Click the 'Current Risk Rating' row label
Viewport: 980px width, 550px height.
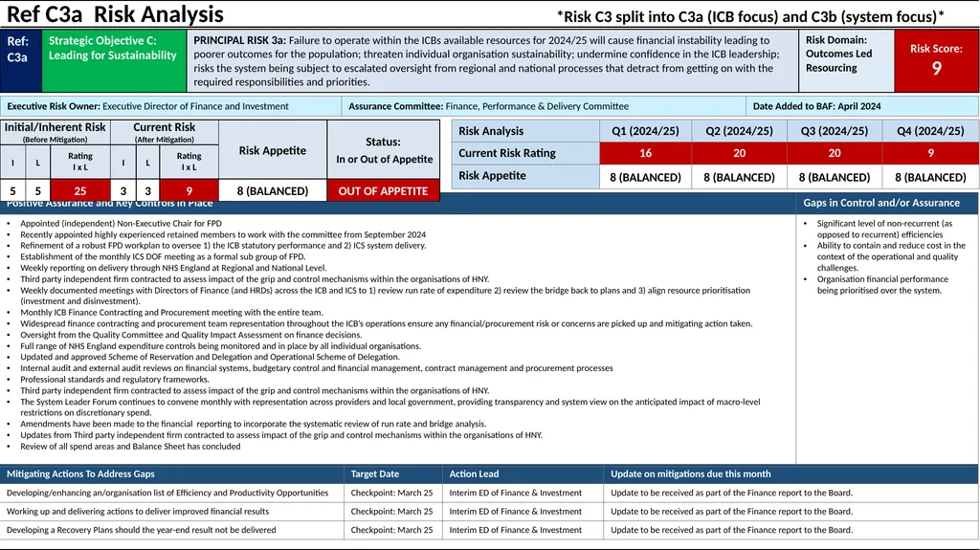pyautogui.click(x=525, y=153)
